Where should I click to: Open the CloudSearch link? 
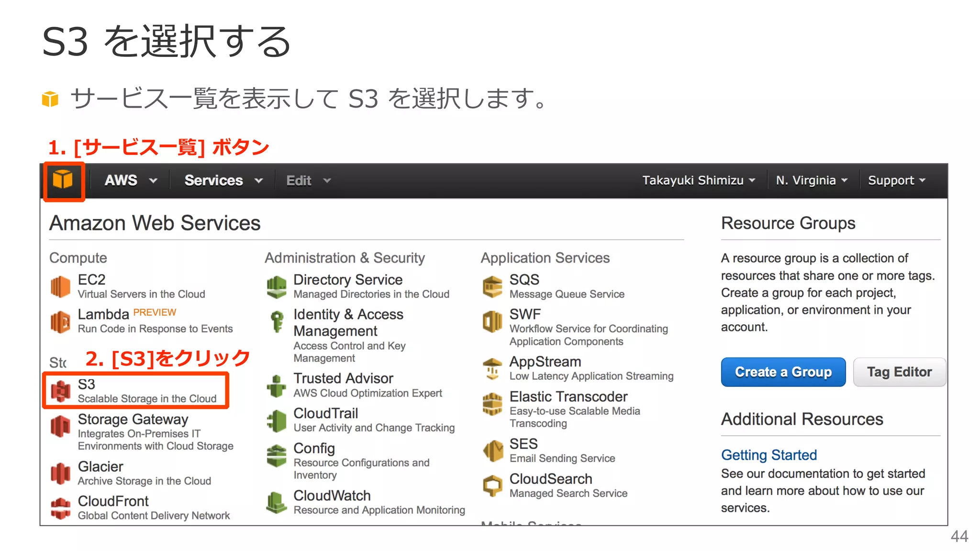(551, 479)
